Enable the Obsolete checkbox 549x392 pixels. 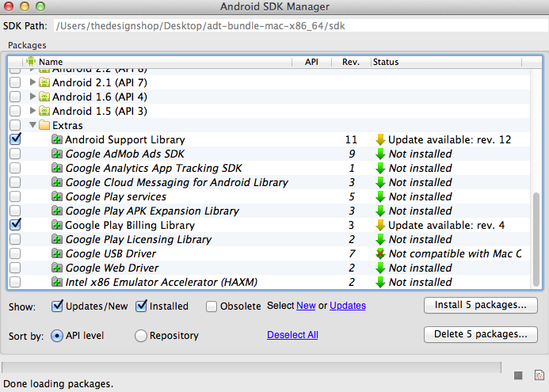click(212, 306)
